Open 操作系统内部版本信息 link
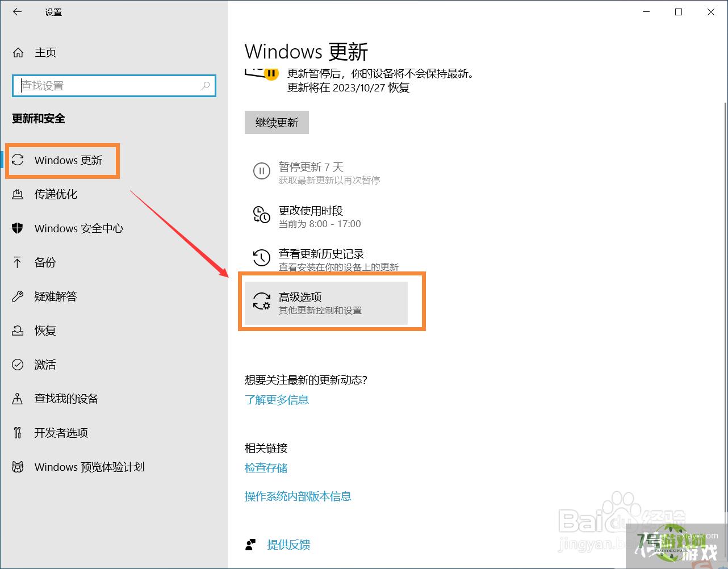 click(x=298, y=496)
